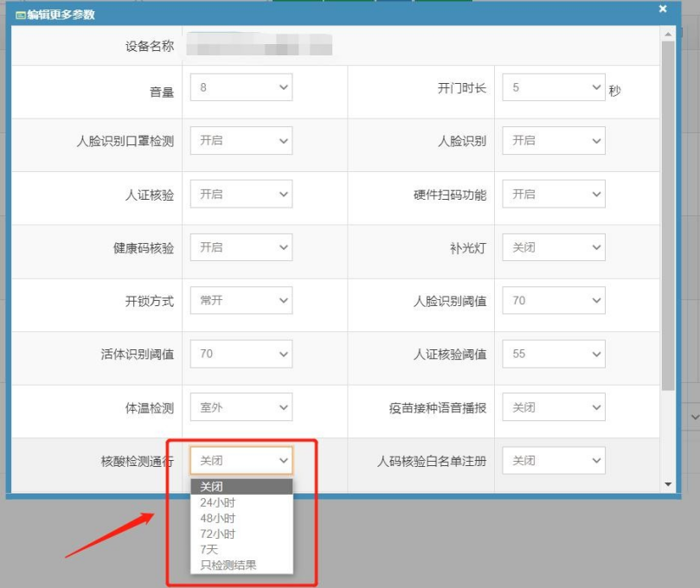Viewport: 700px width, 588px height.
Task: Open the 活体识别阈值 liveness dropdown
Action: pos(241,354)
